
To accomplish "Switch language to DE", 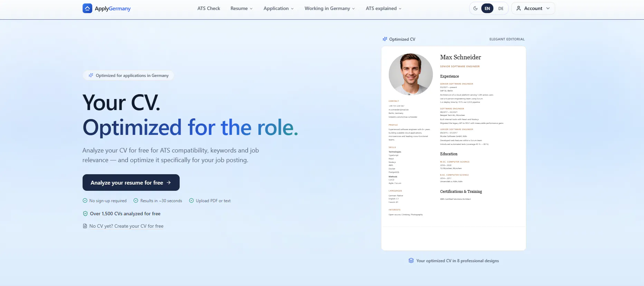I will (x=501, y=8).
